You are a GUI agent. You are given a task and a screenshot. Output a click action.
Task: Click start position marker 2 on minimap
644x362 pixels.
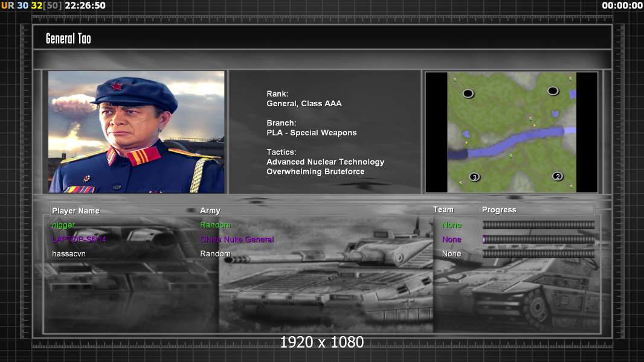pyautogui.click(x=558, y=176)
